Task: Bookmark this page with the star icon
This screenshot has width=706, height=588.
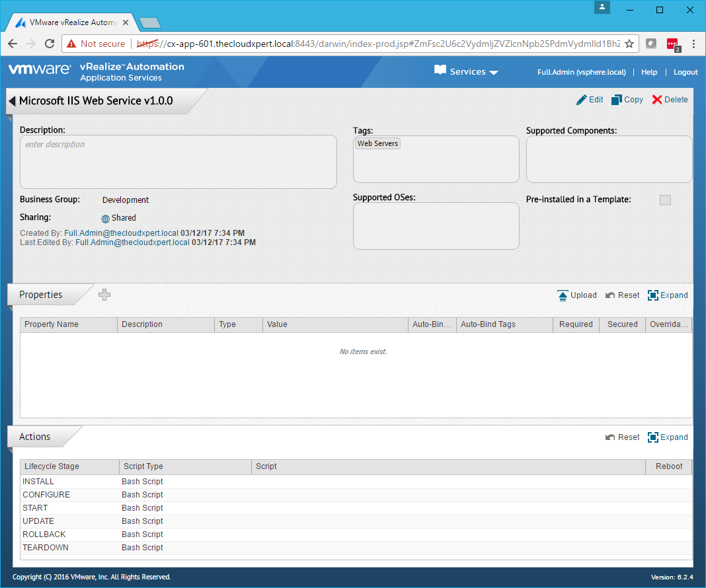Action: click(629, 44)
